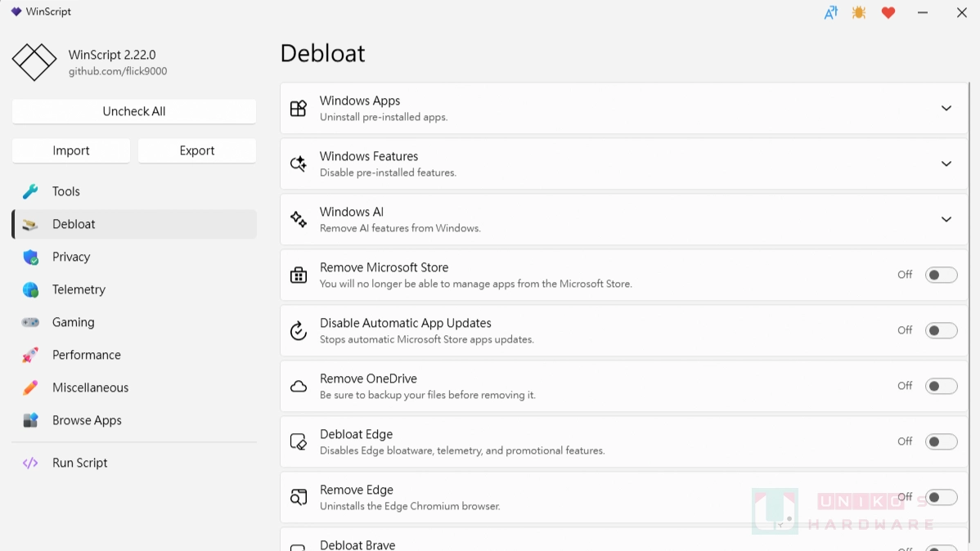Screen dimensions: 980x551
Task: Click the Remove Edge search-page icon
Action: tap(298, 497)
